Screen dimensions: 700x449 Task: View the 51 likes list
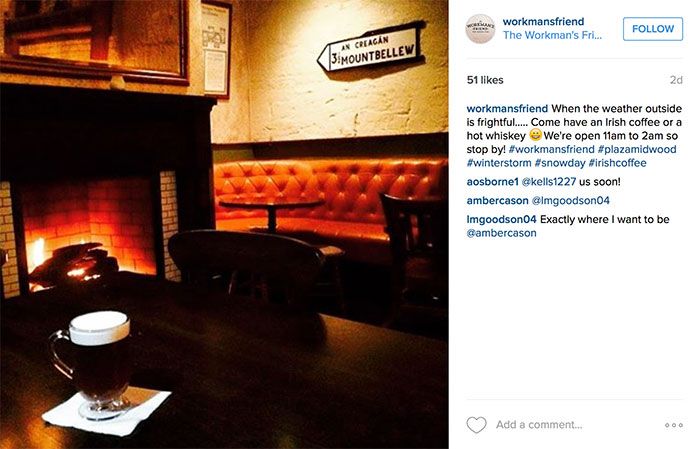pyautogui.click(x=485, y=80)
